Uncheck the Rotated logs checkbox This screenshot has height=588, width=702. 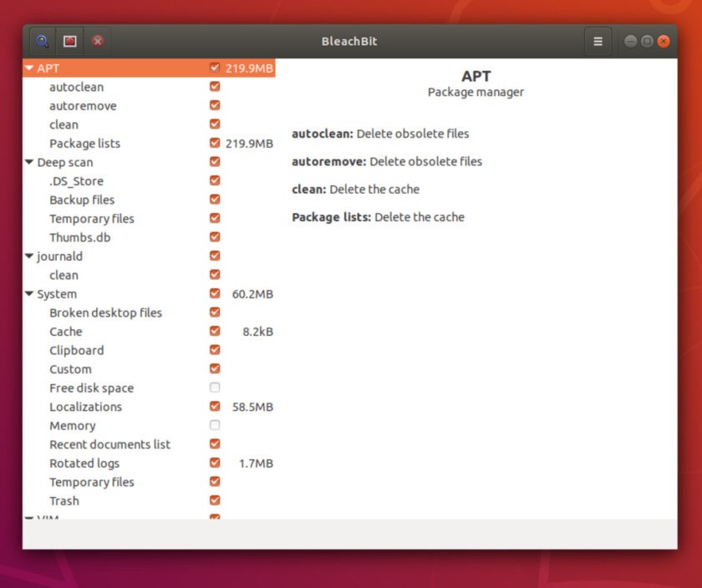pos(215,462)
